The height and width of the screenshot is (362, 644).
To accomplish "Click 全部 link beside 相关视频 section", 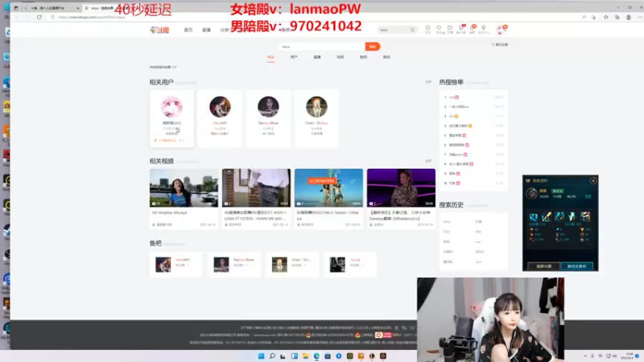I will pos(428,161).
